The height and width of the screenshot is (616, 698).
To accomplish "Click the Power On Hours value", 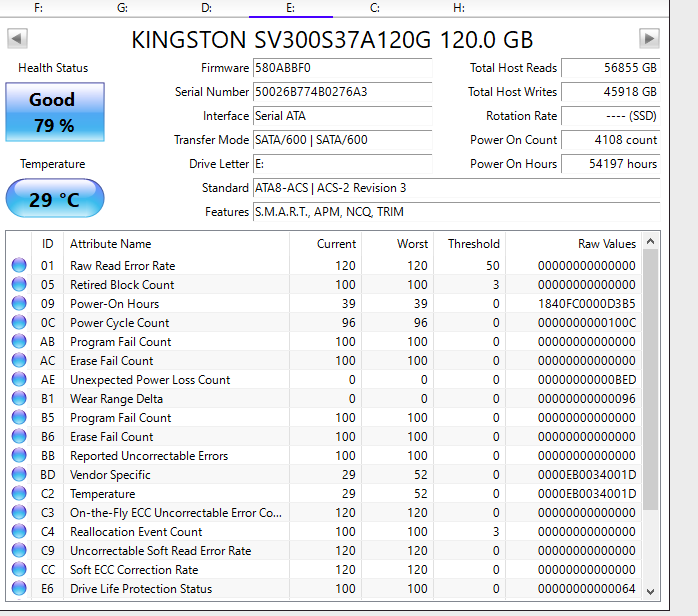I will [x=610, y=164].
